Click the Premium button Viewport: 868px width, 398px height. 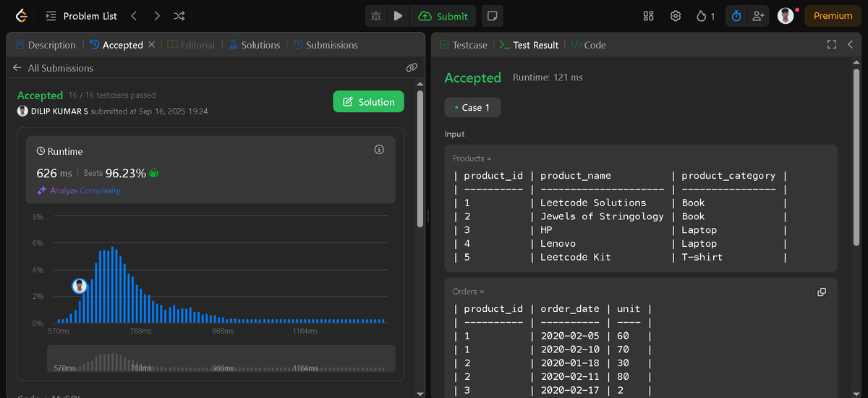[833, 16]
